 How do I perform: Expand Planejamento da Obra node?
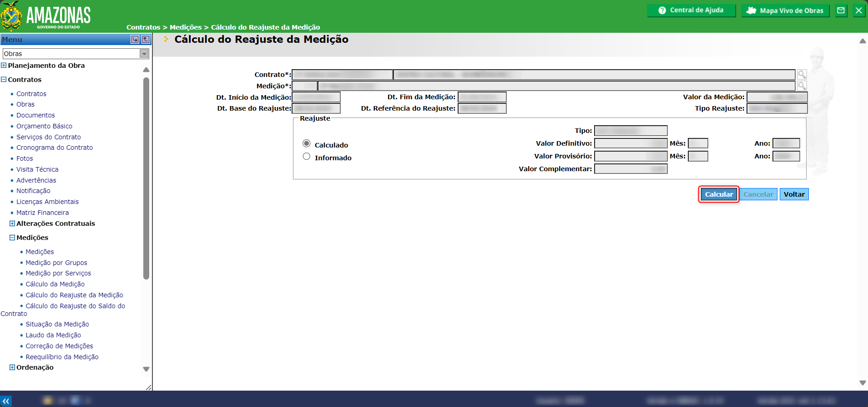[4, 65]
